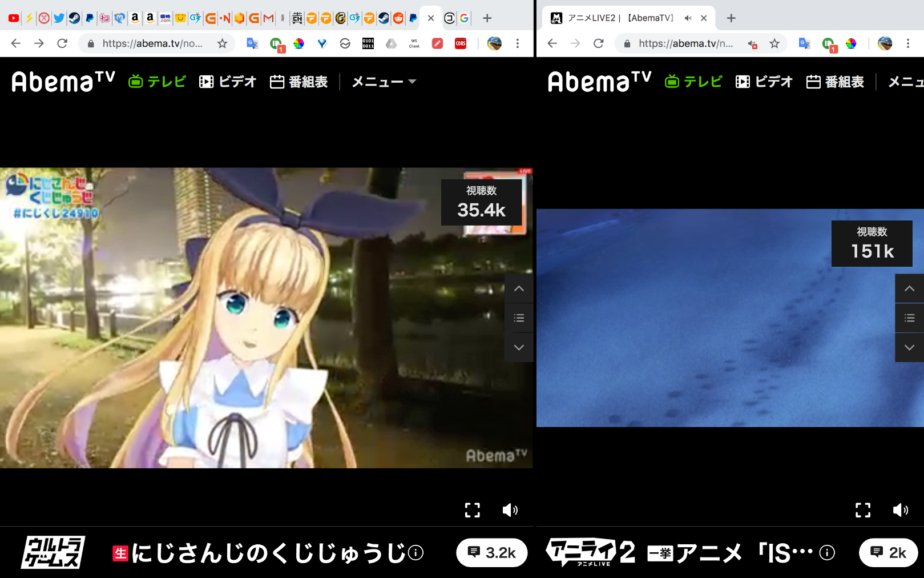Screen dimensions: 924x578
Task: Show info for にじさんじのくじじゅうじ program
Action: [417, 552]
